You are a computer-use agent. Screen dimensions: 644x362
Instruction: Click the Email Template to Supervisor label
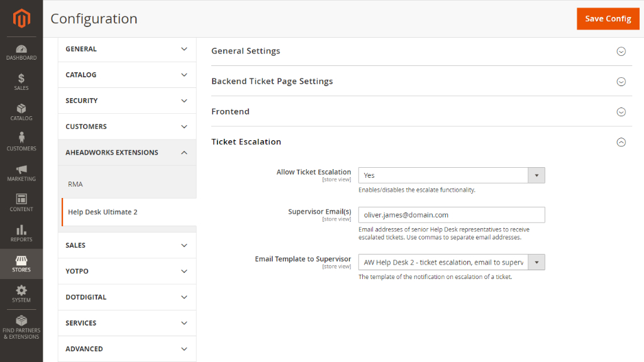coord(303,259)
